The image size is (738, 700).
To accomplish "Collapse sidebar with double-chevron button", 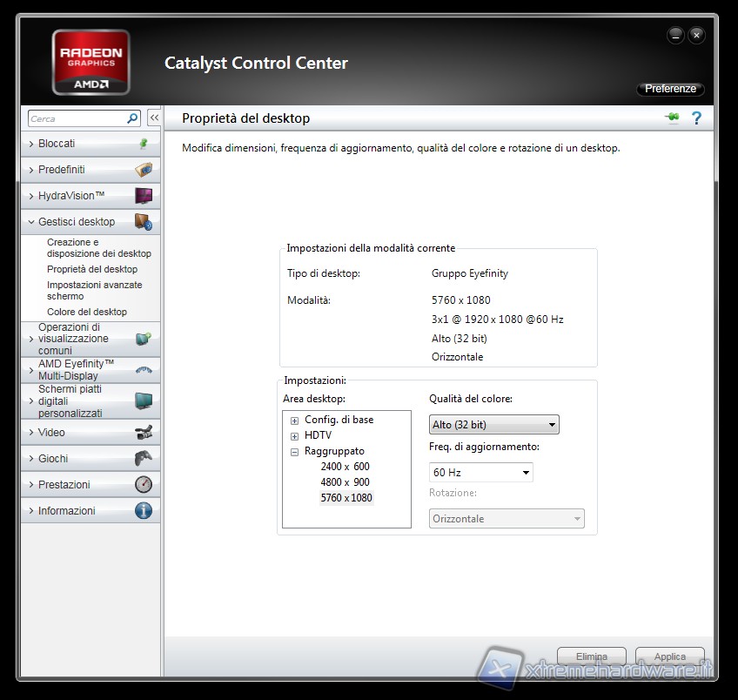I will click(154, 118).
